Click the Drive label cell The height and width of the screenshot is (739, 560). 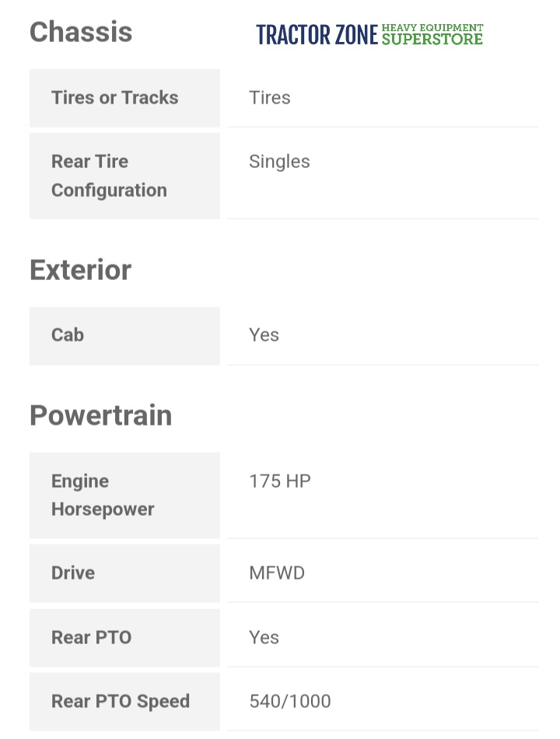pyautogui.click(x=73, y=573)
